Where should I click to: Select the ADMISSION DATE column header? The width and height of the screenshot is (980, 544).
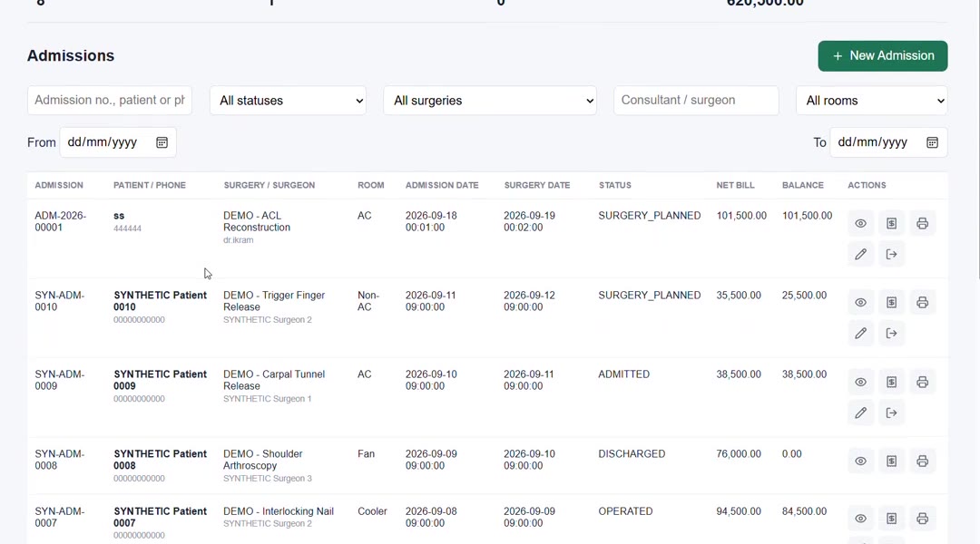(x=442, y=186)
